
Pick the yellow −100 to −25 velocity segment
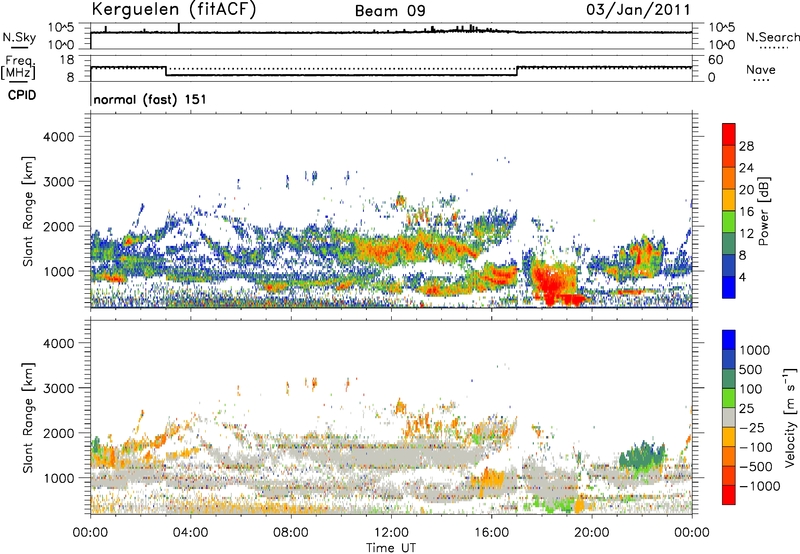pos(729,437)
